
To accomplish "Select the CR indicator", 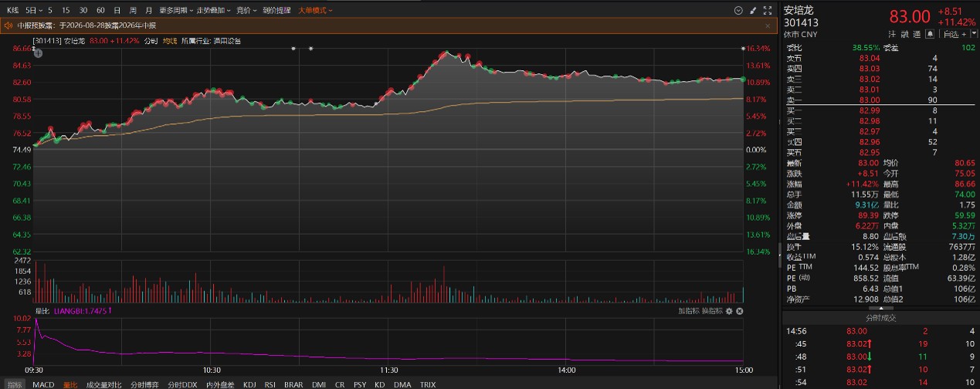I will coord(340,384).
